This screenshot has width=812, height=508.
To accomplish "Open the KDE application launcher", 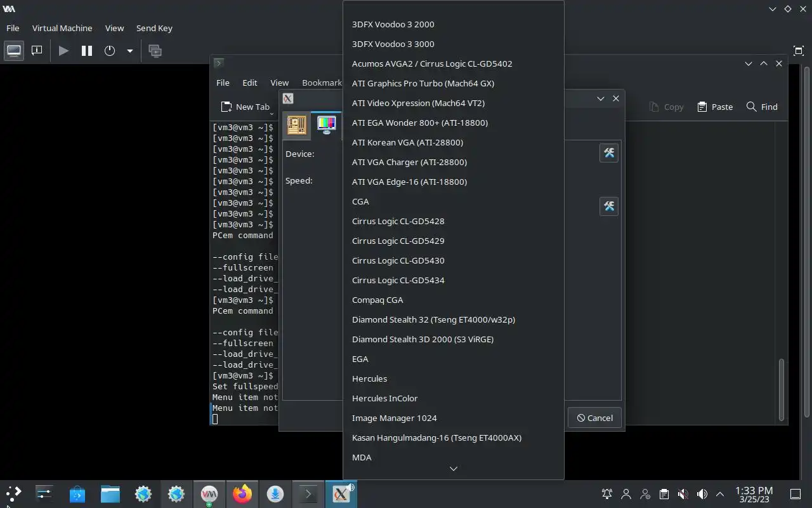I will point(13,493).
